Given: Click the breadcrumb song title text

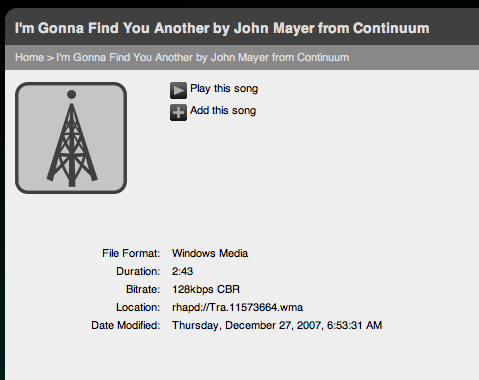Looking at the screenshot, I should [203, 57].
